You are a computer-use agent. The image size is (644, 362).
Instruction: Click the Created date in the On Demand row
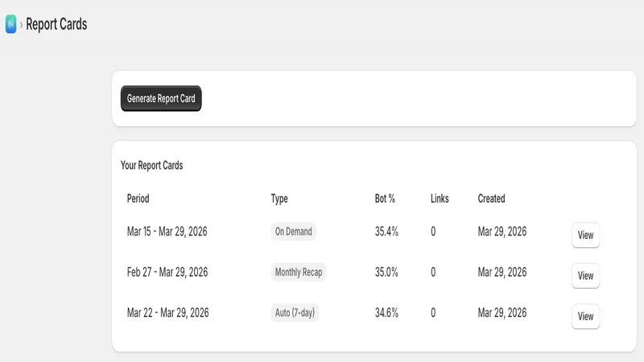502,232
